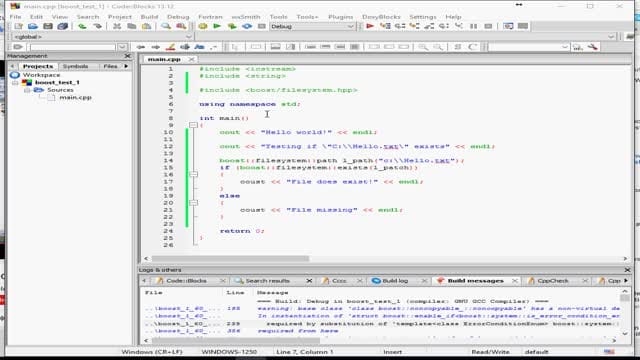Viewport: 640px width, 360px height.
Task: Jump forward with the right arrow icon
Action: click(156, 47)
